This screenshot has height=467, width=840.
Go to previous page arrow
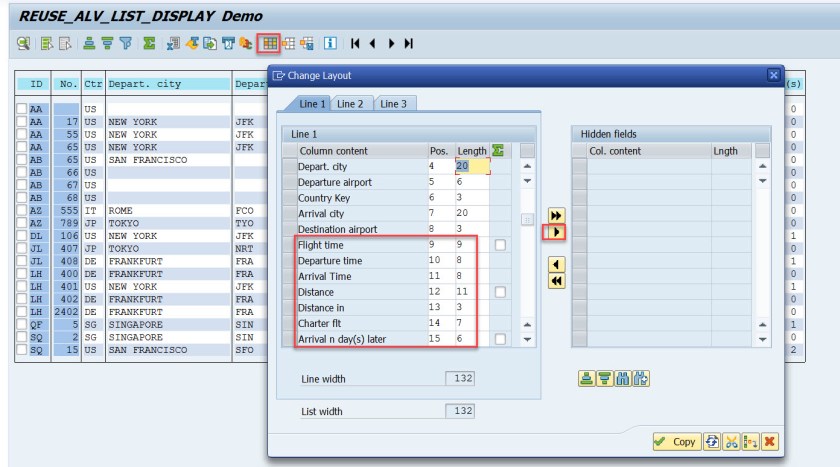(x=372, y=43)
